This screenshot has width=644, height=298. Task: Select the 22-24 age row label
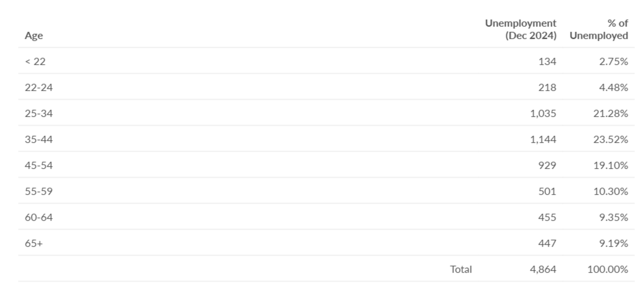tap(39, 87)
